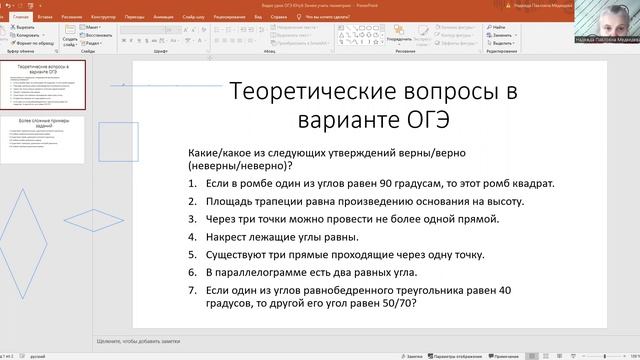Click the Undo arrow in quick access toolbar
Image resolution: width=640 pixels, height=360 pixels.
click(x=8, y=6)
